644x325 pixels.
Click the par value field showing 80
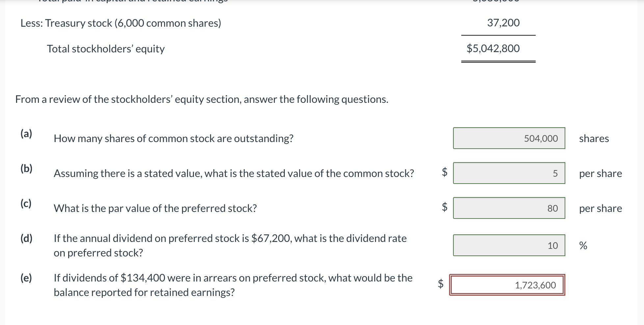point(509,208)
